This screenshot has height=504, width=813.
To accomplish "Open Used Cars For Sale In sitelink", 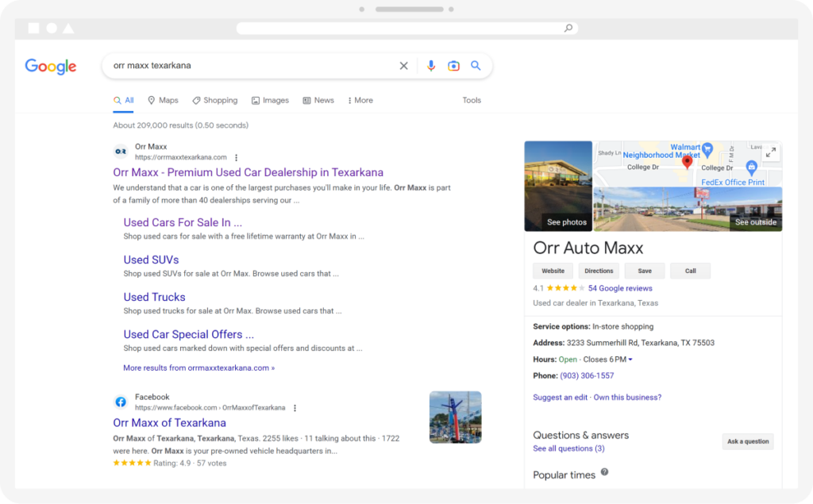I will click(x=183, y=222).
